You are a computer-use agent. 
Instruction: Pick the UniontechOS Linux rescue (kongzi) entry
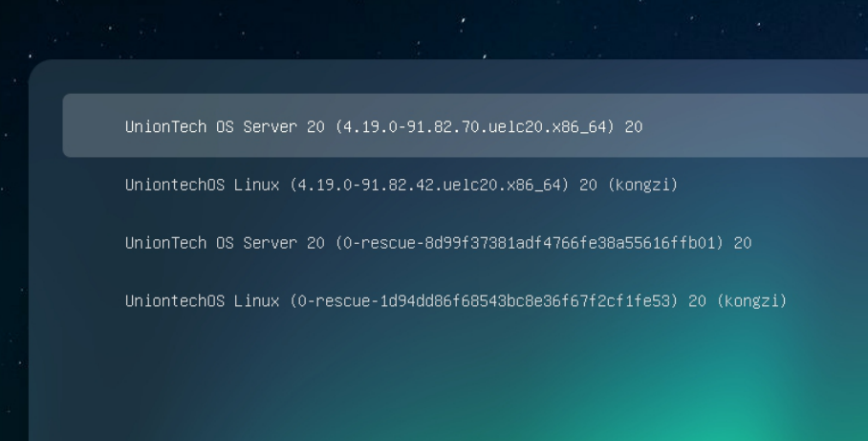click(x=455, y=301)
